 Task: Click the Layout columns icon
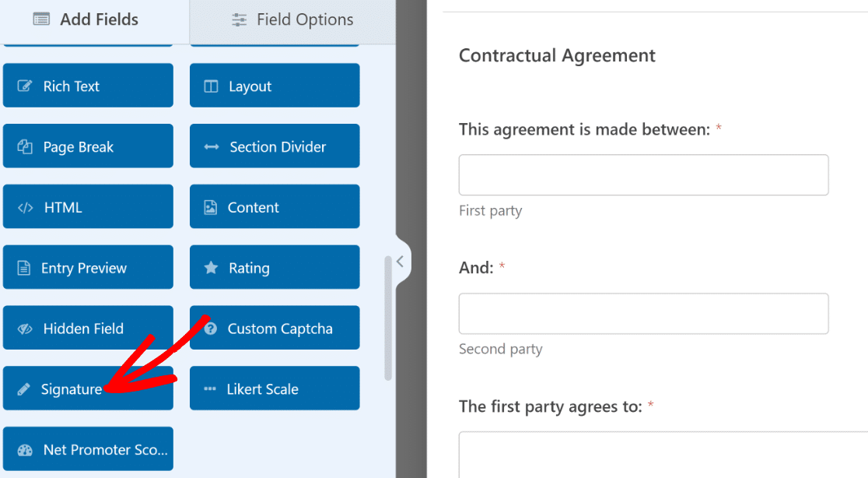tap(211, 86)
